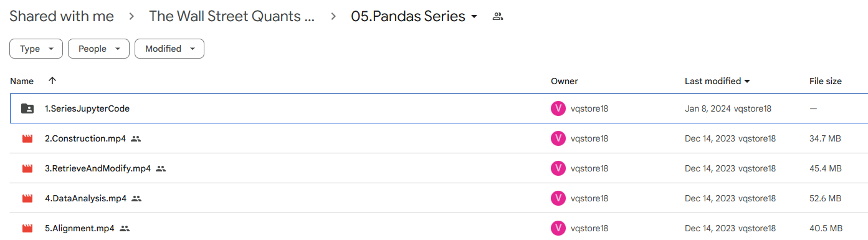Open the Modified filter dropdown
The image size is (868, 240).
point(169,49)
